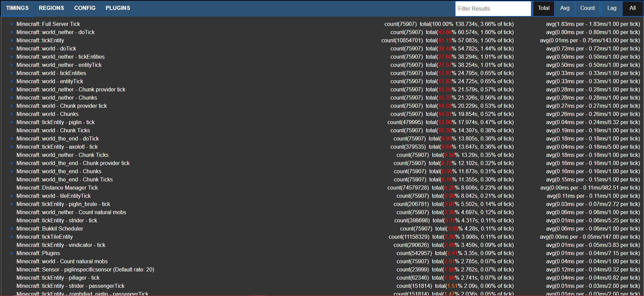Expand the Minecraft::tickEntity row arrow
The image size is (644, 296).
12,41
